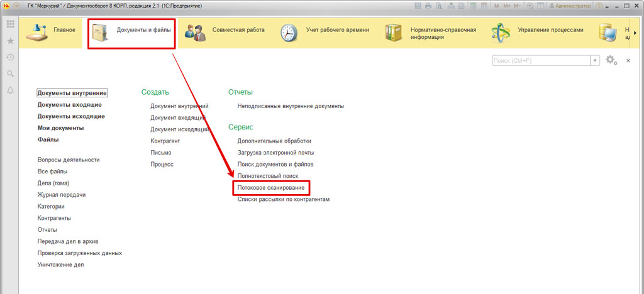This screenshot has width=644, height=294.
Task: Open the sections grid menu icon
Action: [10, 24]
